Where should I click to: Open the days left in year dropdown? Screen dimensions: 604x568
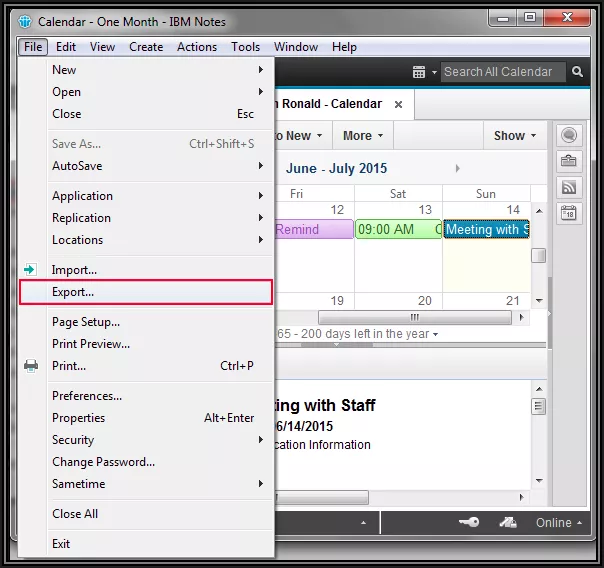435,334
